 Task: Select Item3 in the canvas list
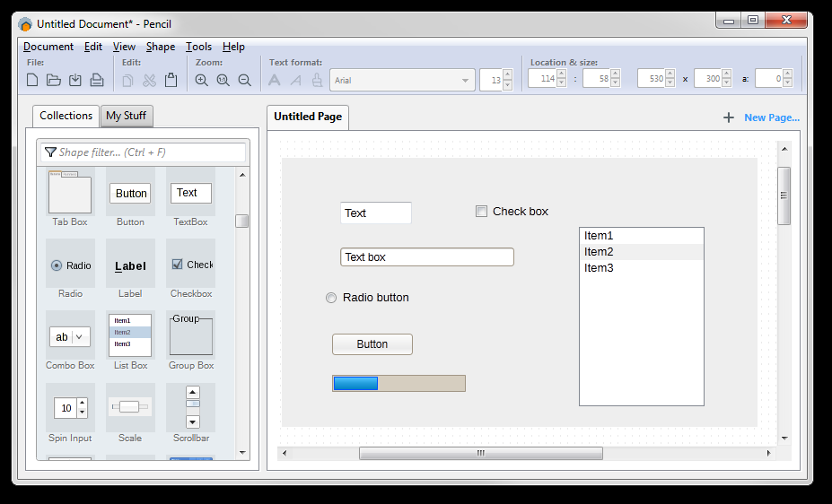tap(642, 268)
